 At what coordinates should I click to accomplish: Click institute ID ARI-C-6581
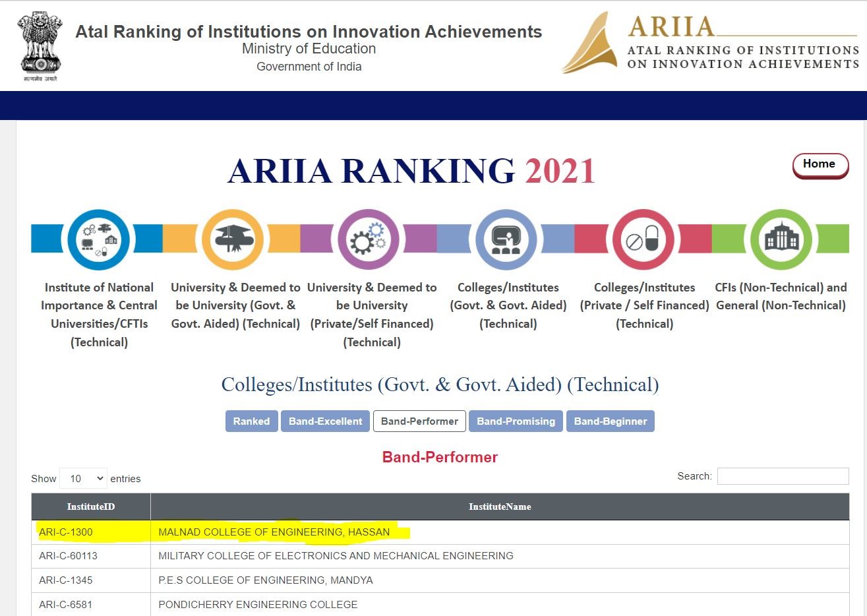(x=66, y=604)
